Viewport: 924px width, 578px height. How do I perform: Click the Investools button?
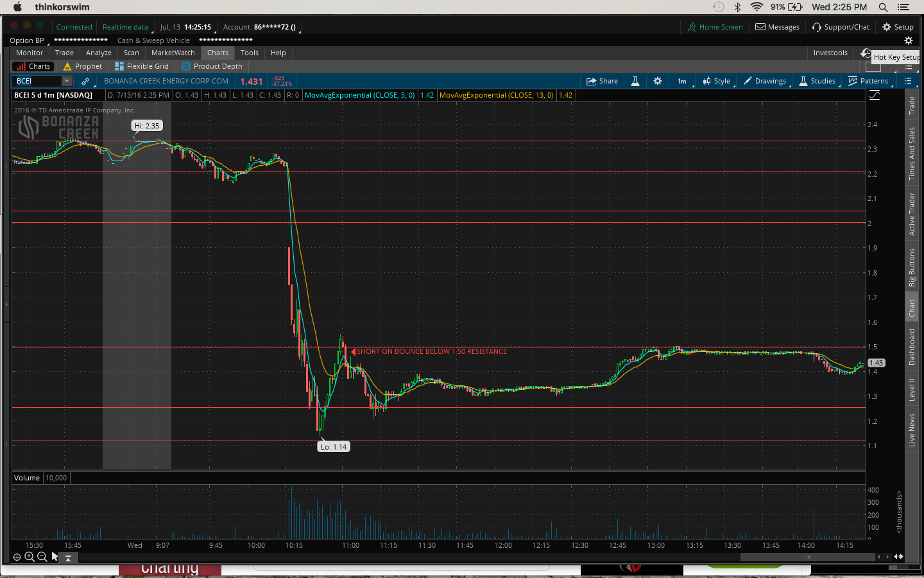coord(830,53)
